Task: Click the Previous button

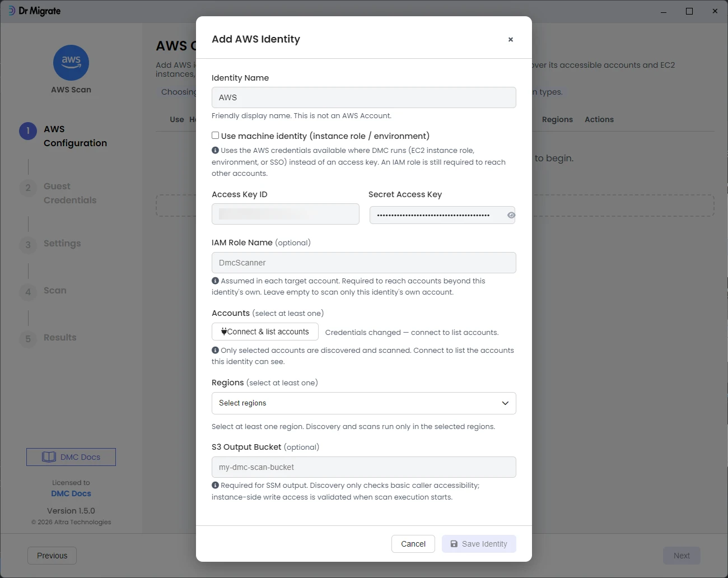Action: [52, 556]
